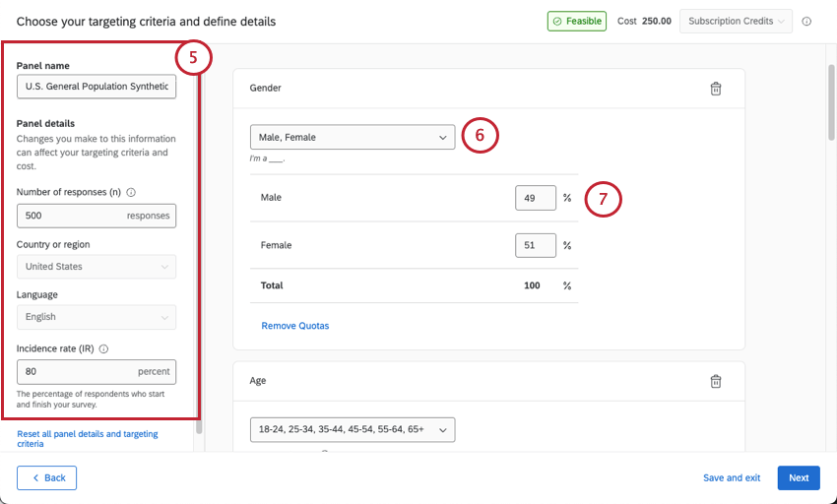This screenshot has height=504, width=837.
Task: Delete the Age targeting criteria
Action: (716, 381)
